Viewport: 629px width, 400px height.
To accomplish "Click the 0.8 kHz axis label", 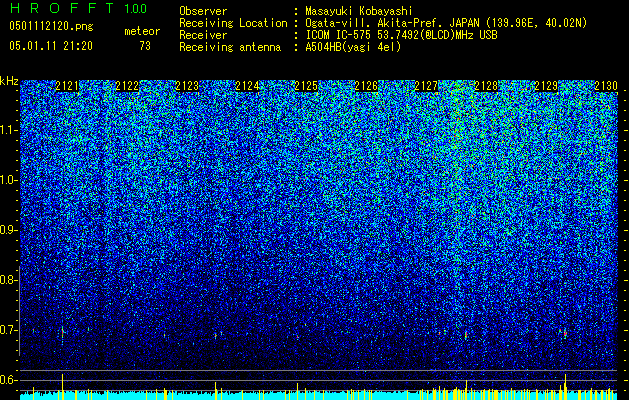I will point(9,280).
